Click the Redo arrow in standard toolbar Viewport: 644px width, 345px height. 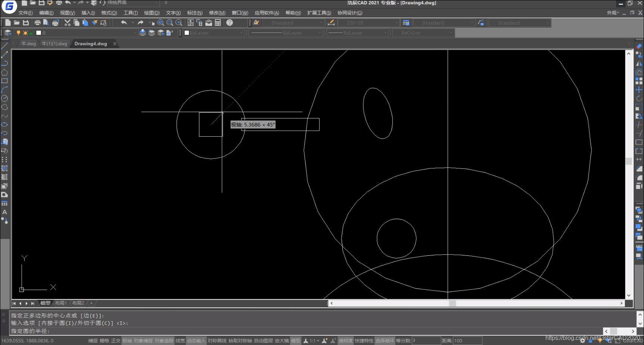tap(141, 23)
